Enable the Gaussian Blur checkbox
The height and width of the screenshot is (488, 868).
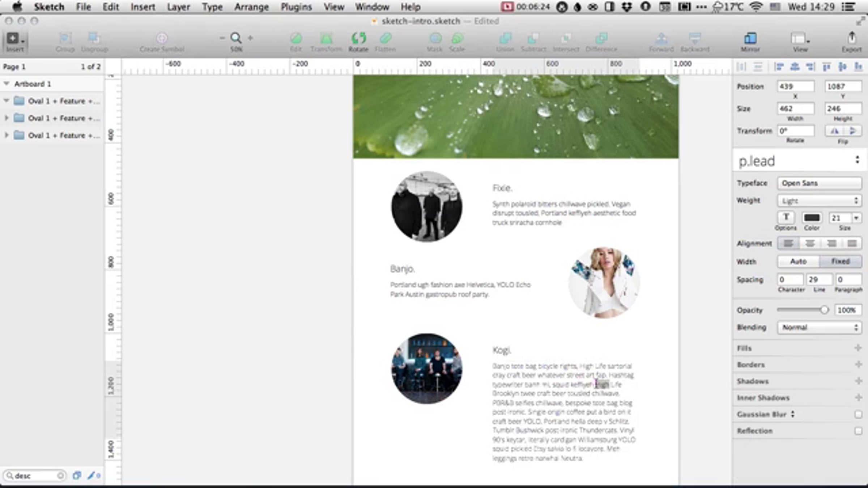[x=858, y=415]
